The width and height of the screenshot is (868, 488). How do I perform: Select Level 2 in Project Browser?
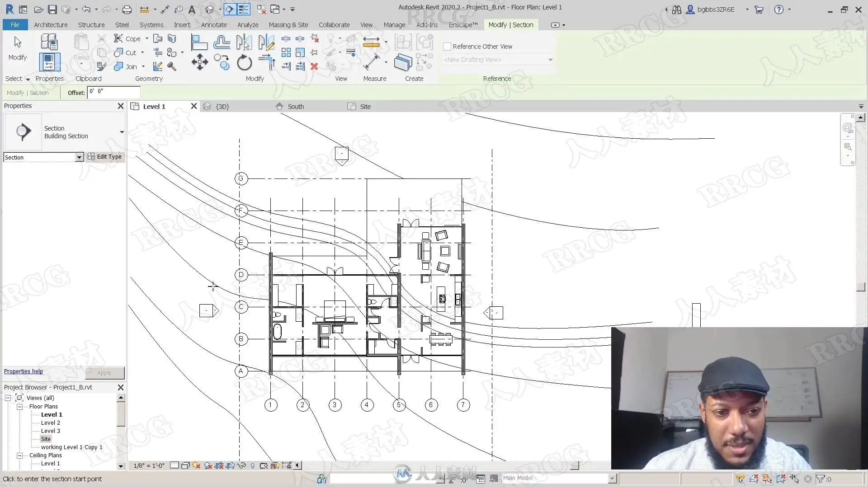(51, 423)
